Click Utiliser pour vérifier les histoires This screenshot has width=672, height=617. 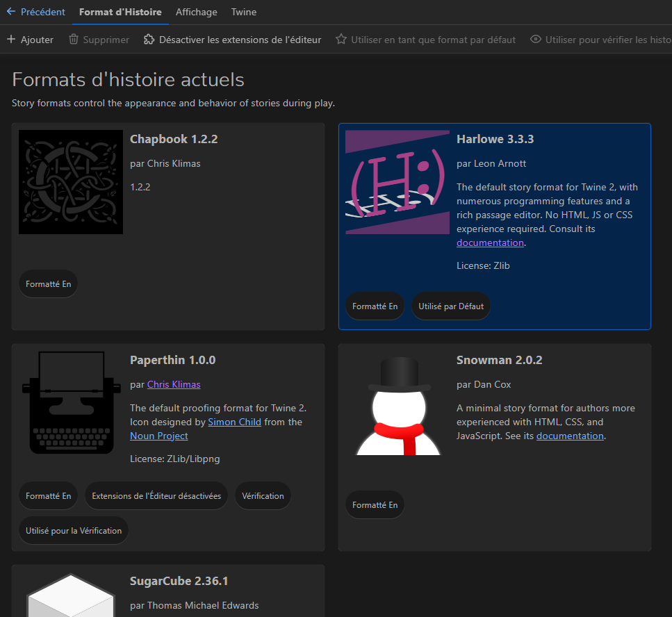[601, 40]
